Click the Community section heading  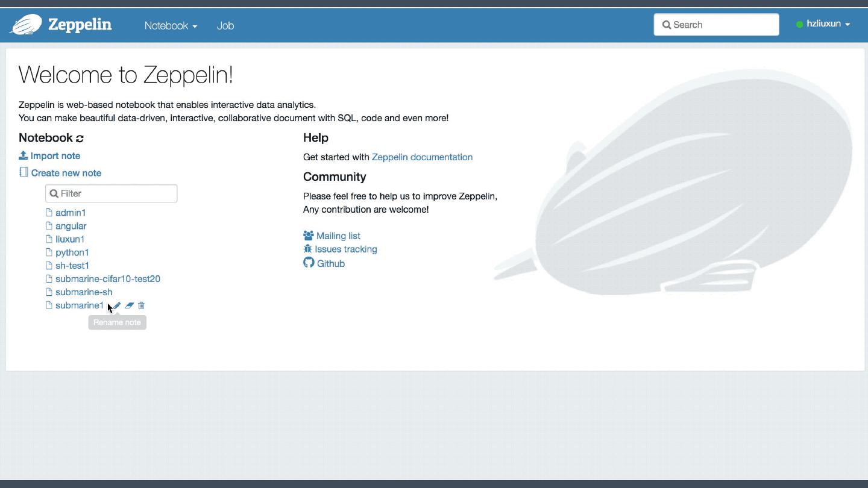point(335,177)
